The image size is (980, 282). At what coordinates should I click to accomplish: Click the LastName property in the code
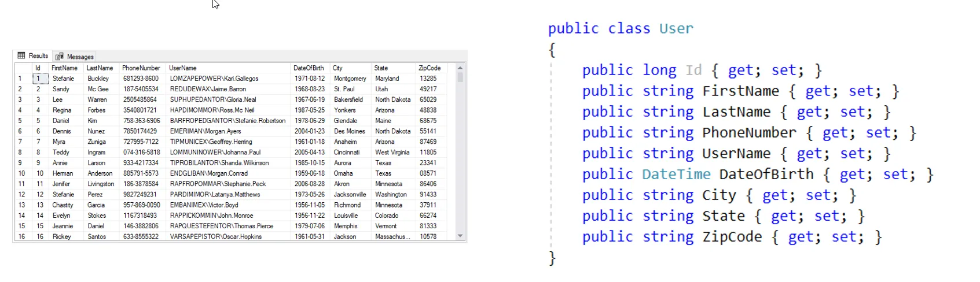coord(736,112)
